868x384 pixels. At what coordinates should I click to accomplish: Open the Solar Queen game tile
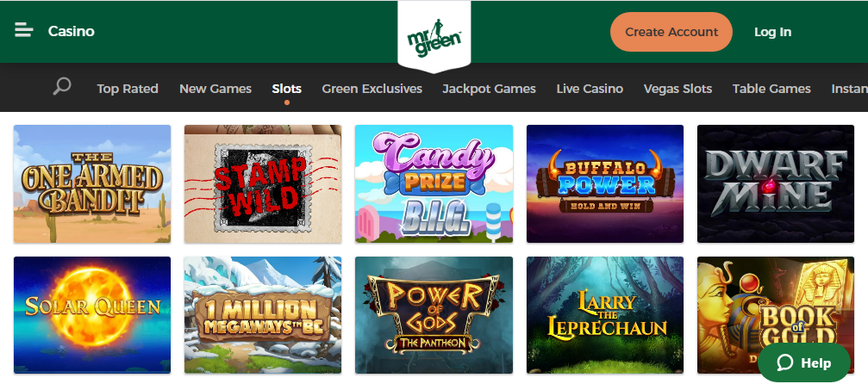[x=92, y=315]
